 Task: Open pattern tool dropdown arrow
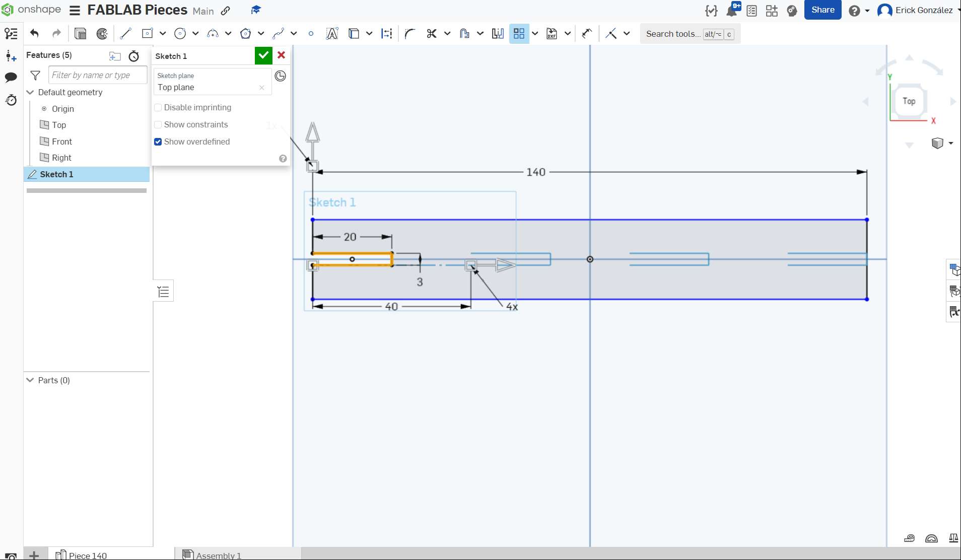(535, 34)
